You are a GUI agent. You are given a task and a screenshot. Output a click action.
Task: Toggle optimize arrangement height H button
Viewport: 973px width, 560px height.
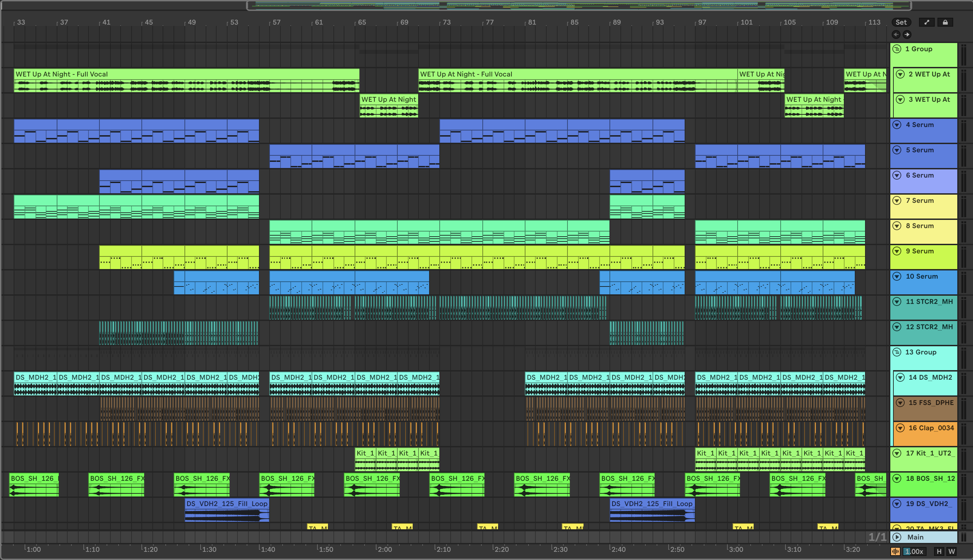pos(939,551)
